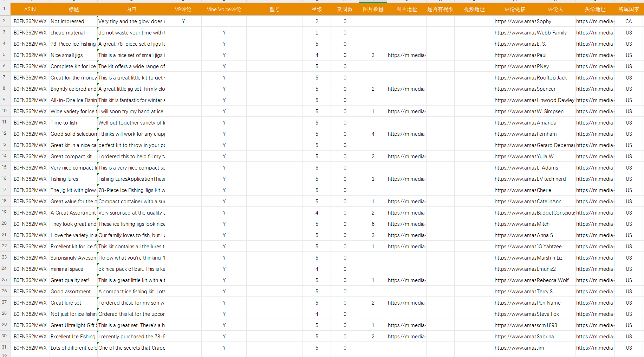The height and width of the screenshot is (357, 644).
Task: Select row number 20 header
Action: pos(5,223)
